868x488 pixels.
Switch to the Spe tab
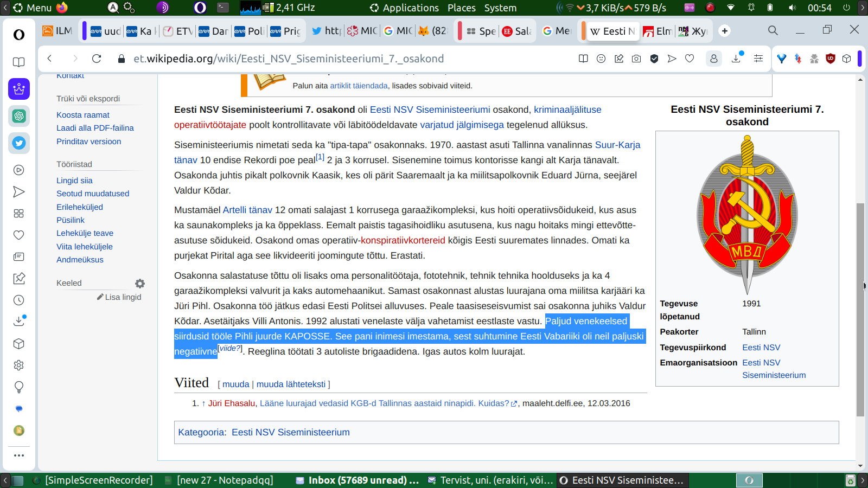tap(481, 31)
